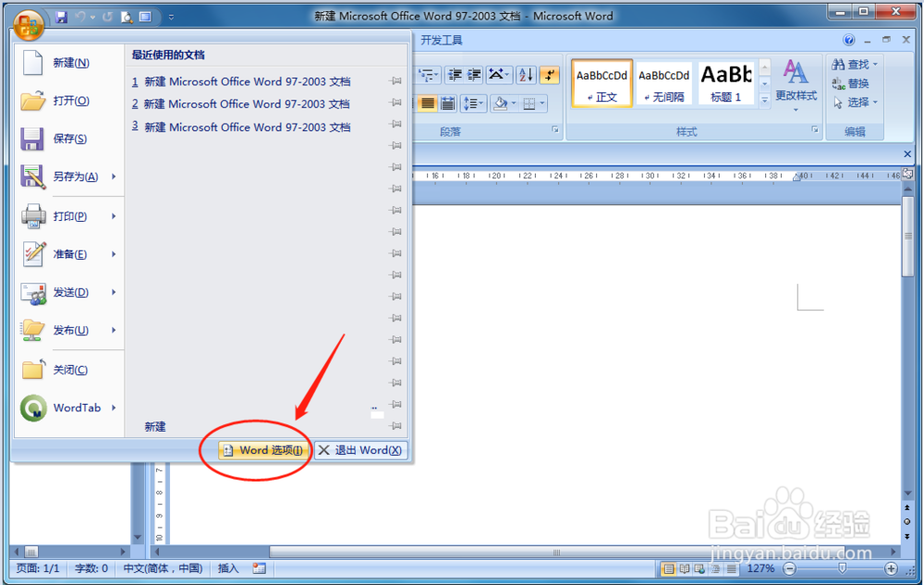Switch to Outline view

pos(715,568)
